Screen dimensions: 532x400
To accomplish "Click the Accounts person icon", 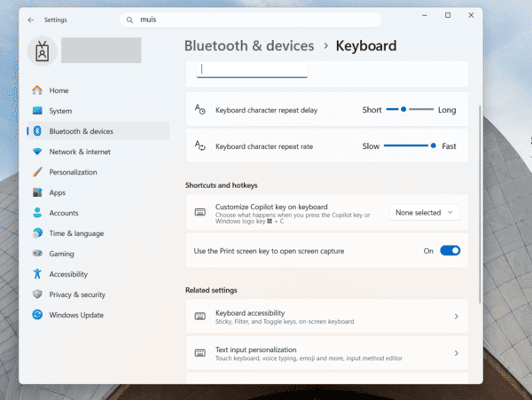I will [37, 213].
